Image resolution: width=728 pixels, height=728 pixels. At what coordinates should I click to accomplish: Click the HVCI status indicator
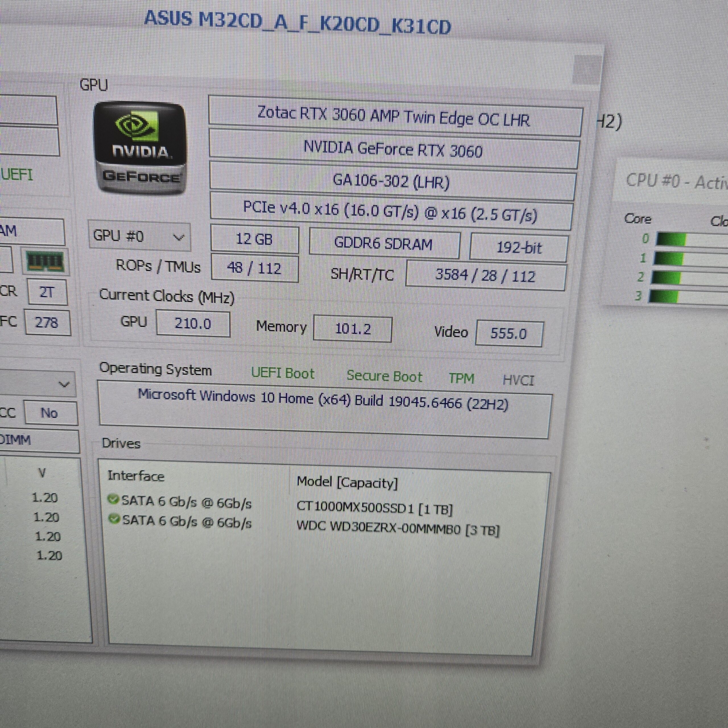coord(518,380)
